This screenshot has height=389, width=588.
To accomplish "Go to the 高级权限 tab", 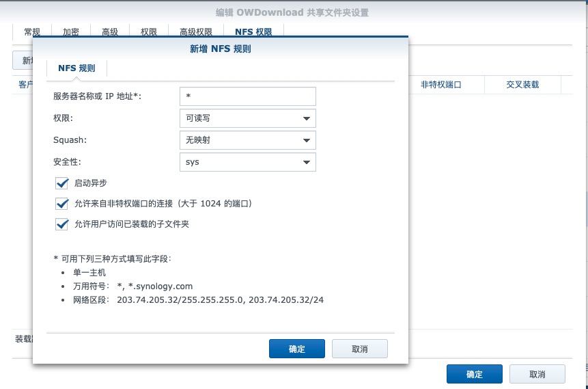I will pos(195,32).
